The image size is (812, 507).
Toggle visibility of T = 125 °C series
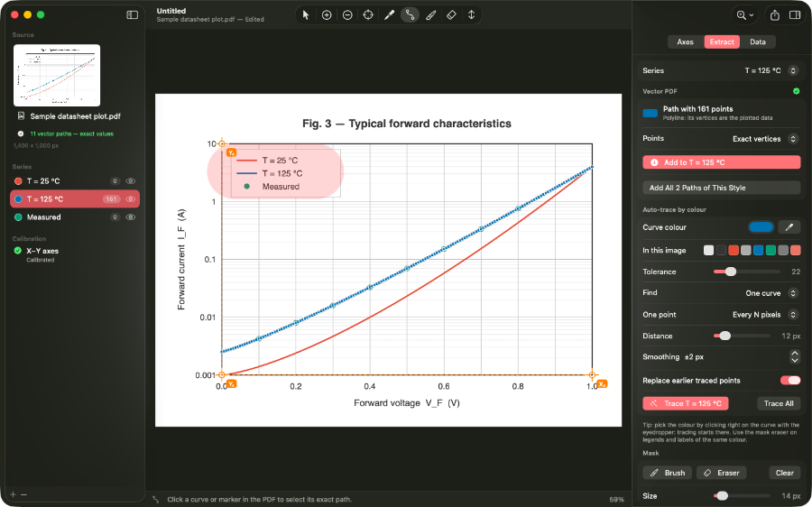pos(131,198)
